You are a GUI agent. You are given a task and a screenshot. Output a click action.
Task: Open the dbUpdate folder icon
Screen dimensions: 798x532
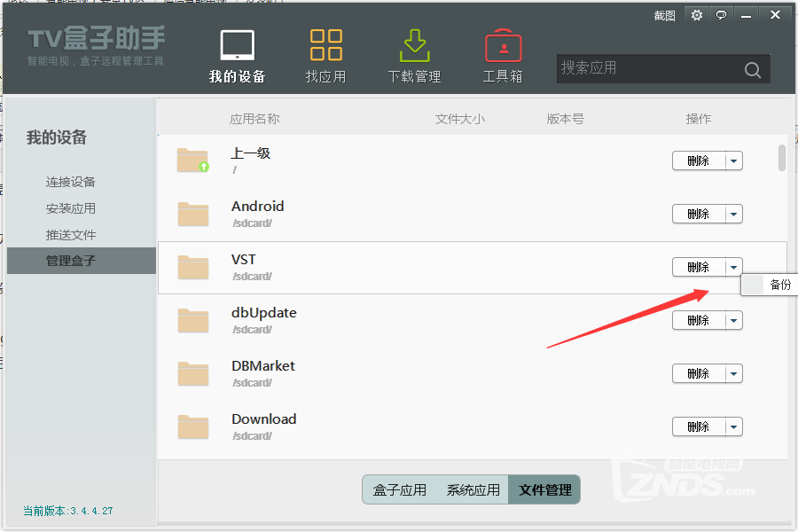pos(193,320)
